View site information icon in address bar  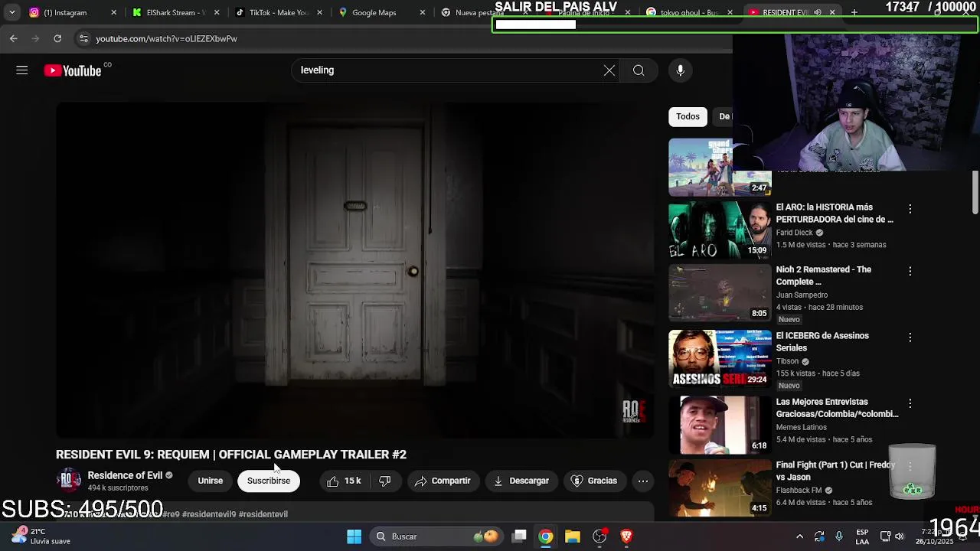coord(83,38)
